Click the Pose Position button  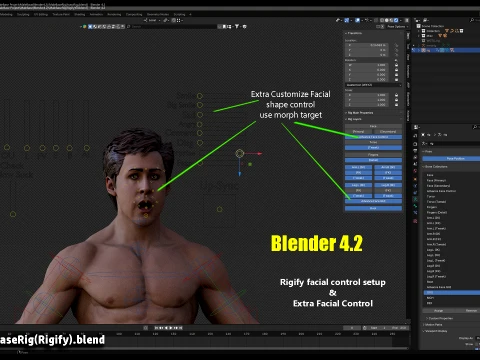pyautogui.click(x=455, y=158)
